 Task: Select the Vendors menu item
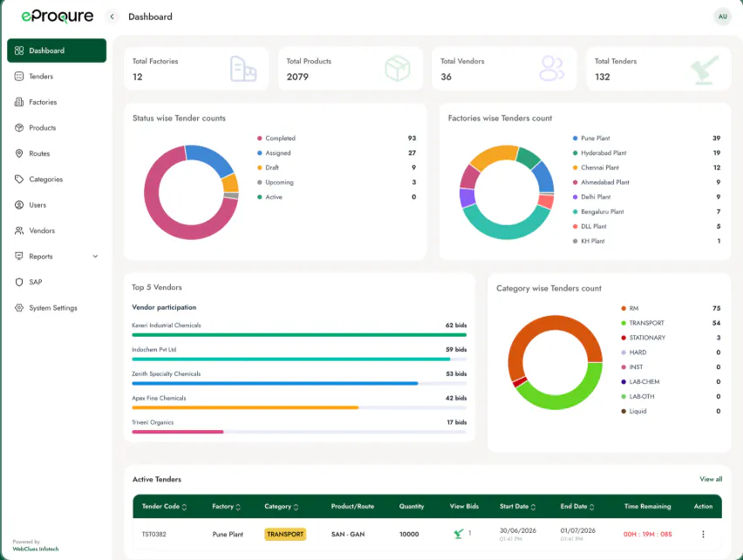point(57,230)
